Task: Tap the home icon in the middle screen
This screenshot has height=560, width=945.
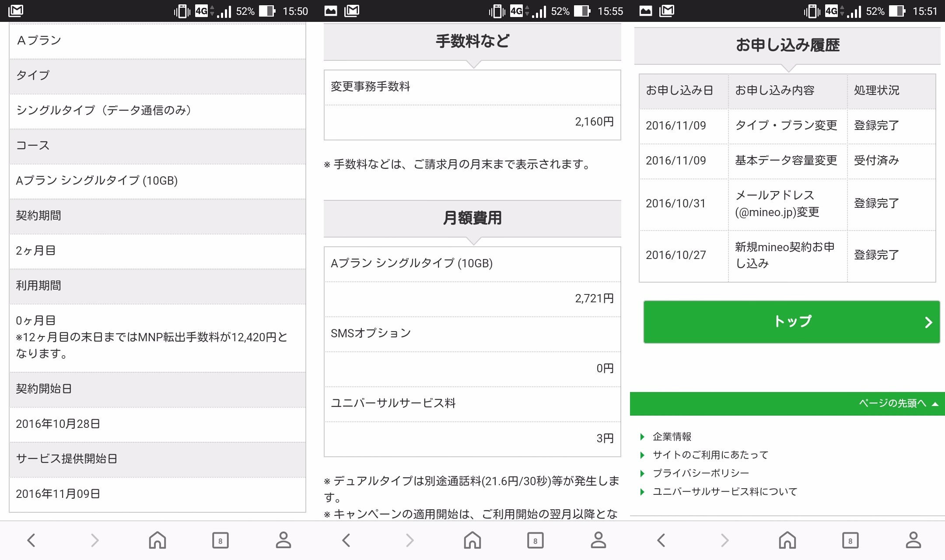Action: (x=472, y=540)
